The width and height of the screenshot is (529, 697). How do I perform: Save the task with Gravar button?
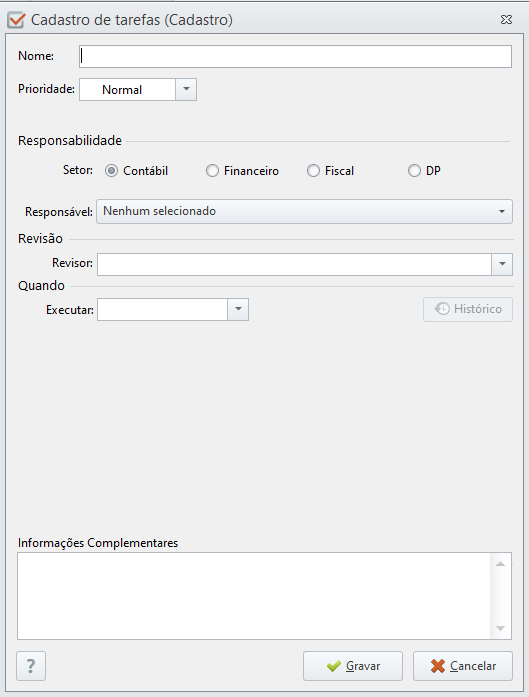pos(353,666)
